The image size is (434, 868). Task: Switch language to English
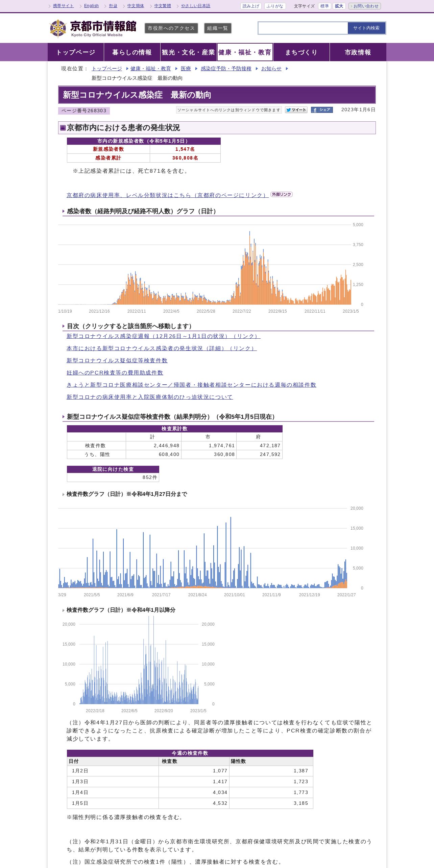point(91,6)
